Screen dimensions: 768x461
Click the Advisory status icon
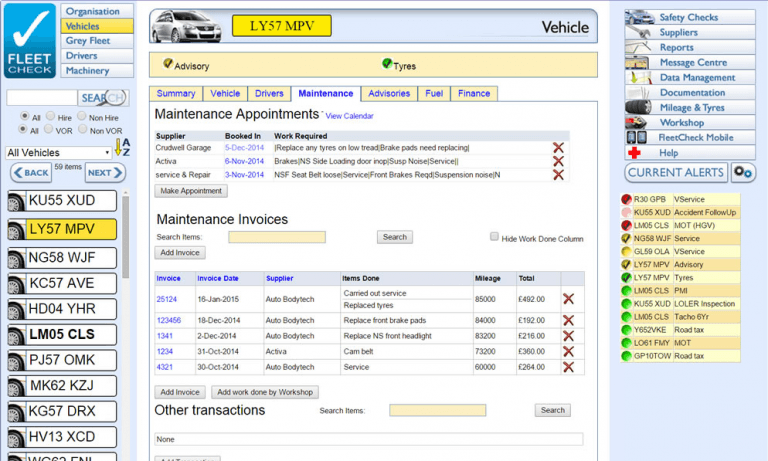click(x=168, y=64)
